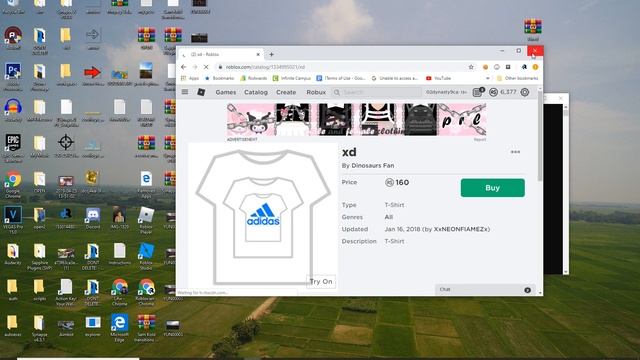Open the Infinite Campus bookmark
The width and height of the screenshot is (640, 360).
point(292,78)
